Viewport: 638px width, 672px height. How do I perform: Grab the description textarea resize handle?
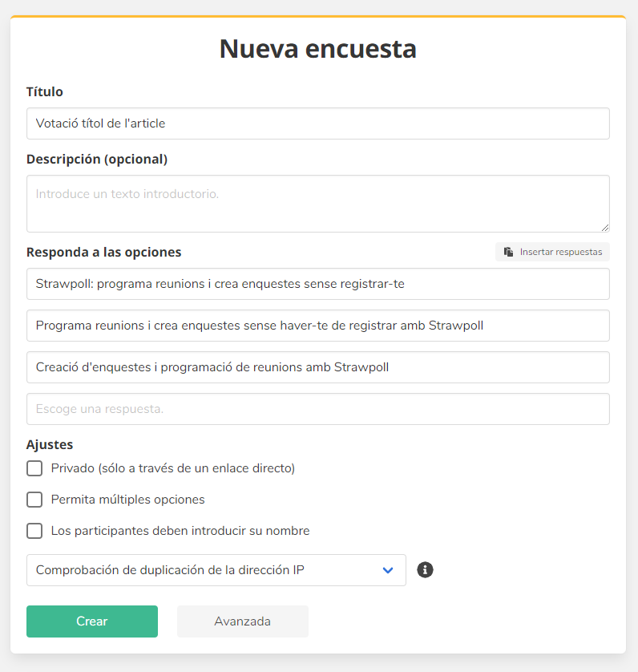604,227
